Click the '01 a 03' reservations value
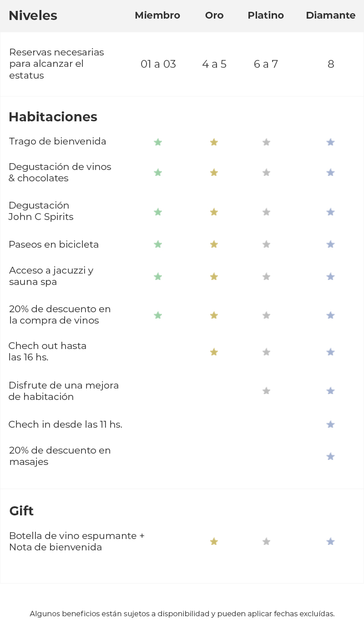Image resolution: width=364 pixels, height=644 pixels. coord(158,64)
